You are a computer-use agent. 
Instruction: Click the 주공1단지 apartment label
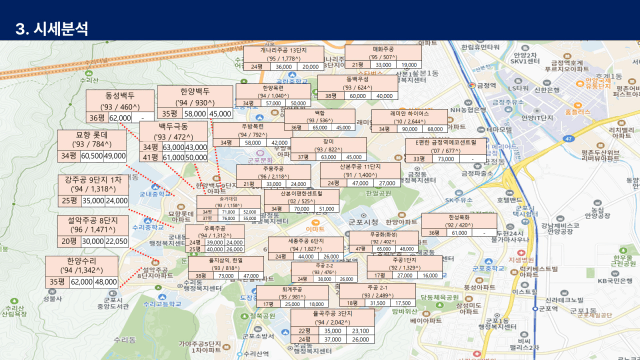(404, 260)
